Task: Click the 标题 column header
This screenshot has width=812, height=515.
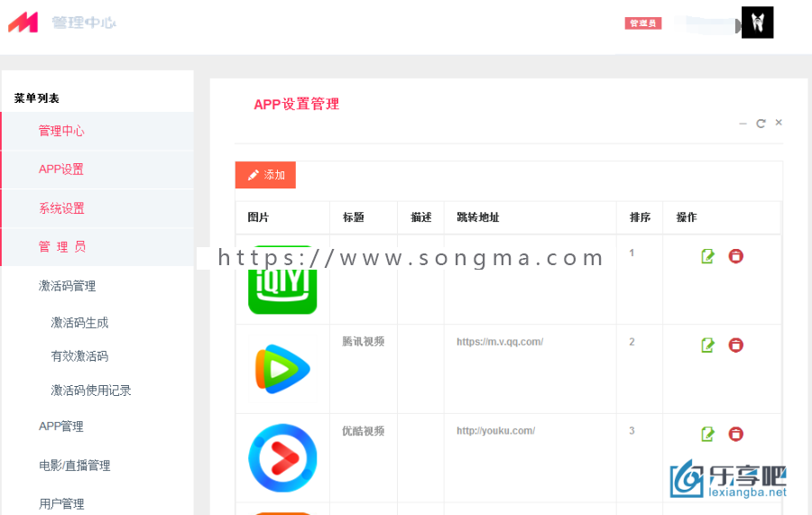Action: click(x=353, y=217)
